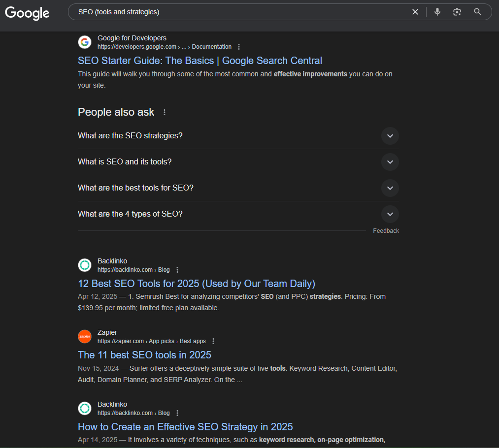Click the magnifier search icon
This screenshot has height=448, width=499.
click(477, 12)
